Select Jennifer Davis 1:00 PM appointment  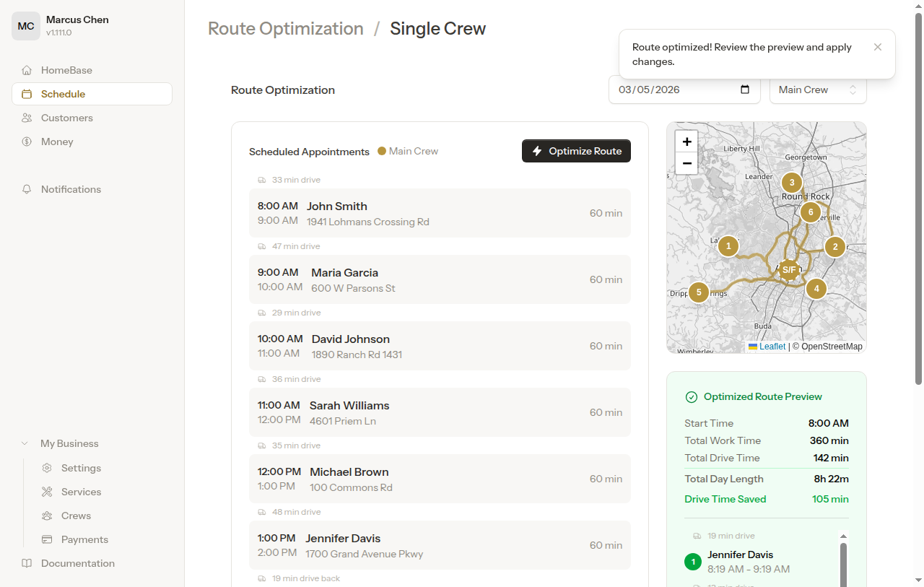440,545
